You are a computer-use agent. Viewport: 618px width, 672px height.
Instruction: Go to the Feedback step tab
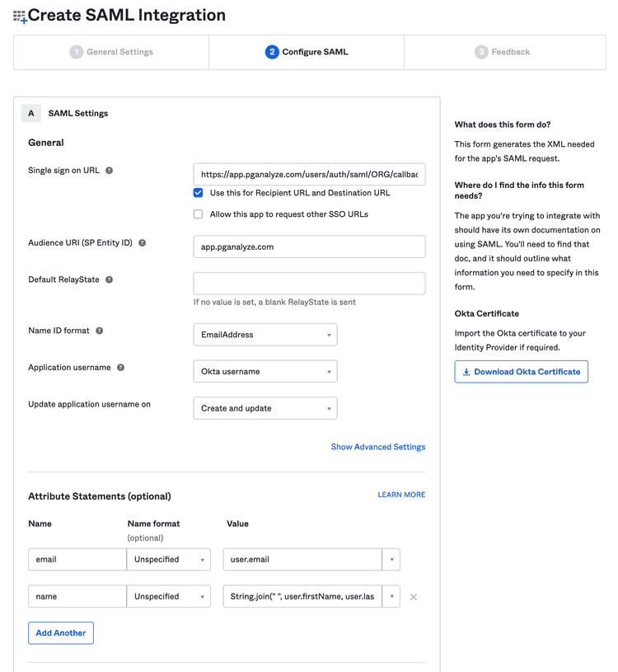[x=505, y=52]
